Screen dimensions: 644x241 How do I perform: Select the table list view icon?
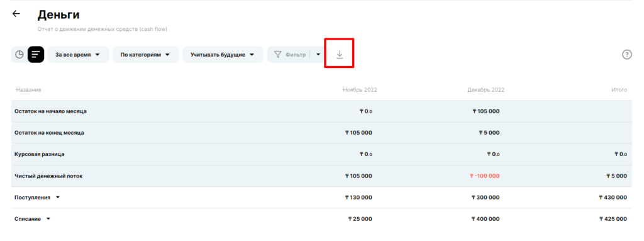point(36,54)
